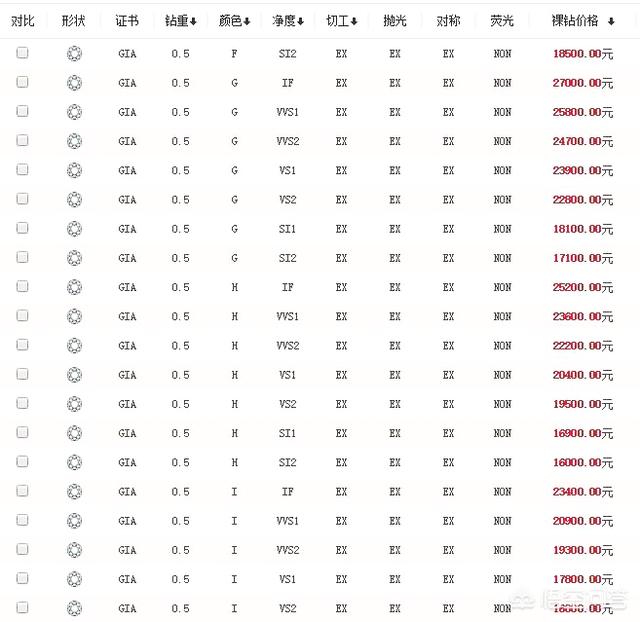The width and height of the screenshot is (640, 622).
Task: Sort the list by 净度 arrow
Action: (300, 21)
